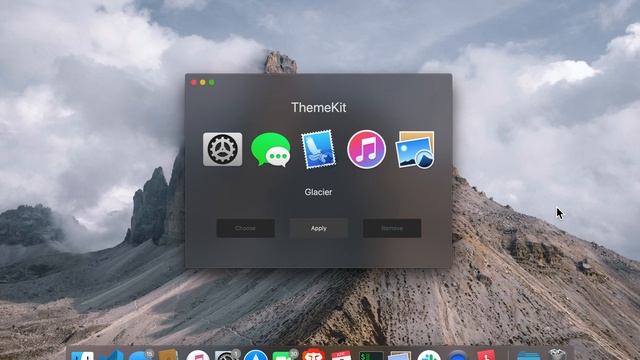Screen dimensions: 640x360
Task: Open Terminal from the Dock
Action: tap(371, 355)
